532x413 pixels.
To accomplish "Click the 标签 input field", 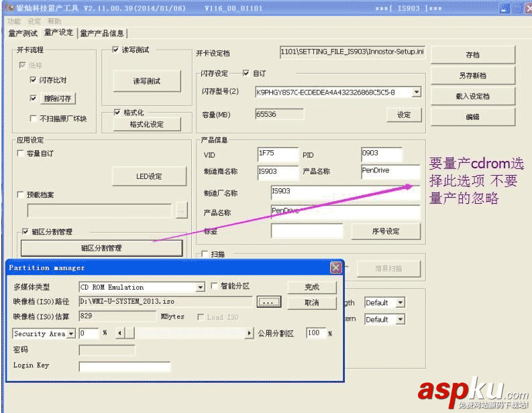I will (x=307, y=231).
